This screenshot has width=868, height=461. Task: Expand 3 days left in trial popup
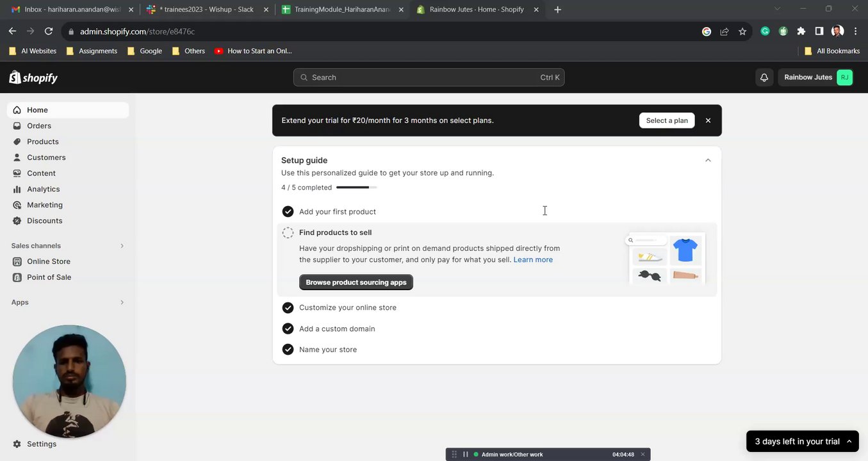click(803, 441)
